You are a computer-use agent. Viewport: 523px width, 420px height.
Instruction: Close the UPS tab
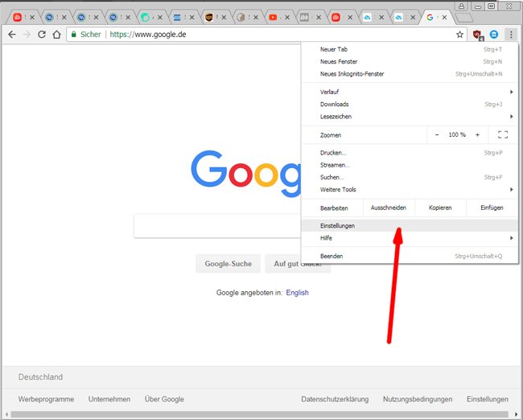[x=224, y=18]
